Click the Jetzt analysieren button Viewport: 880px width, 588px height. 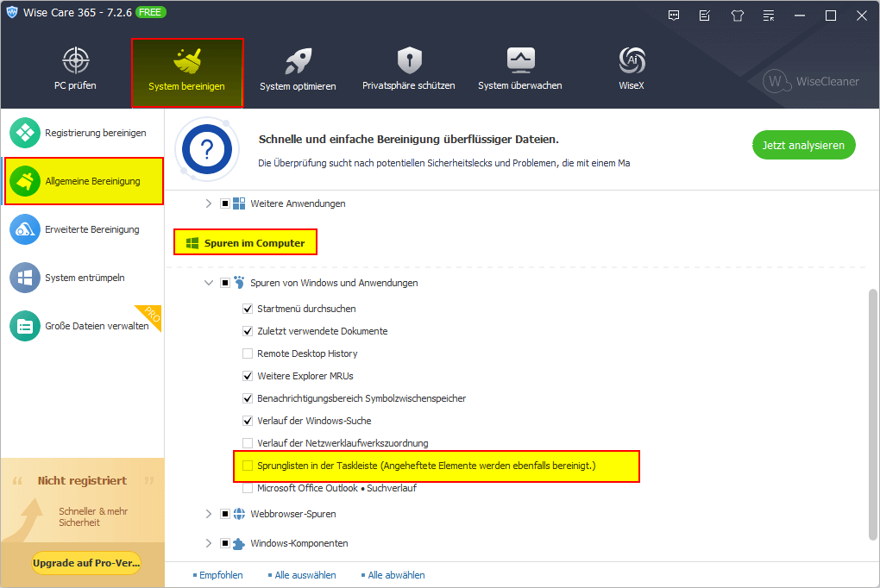pyautogui.click(x=804, y=146)
